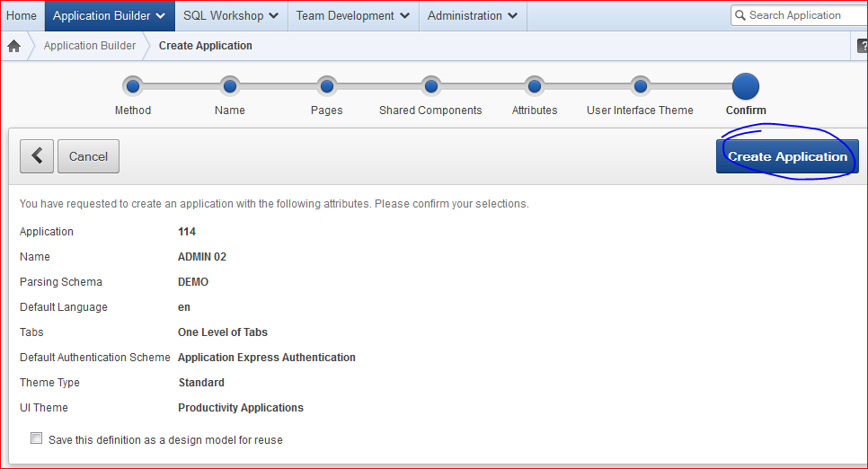Click the home icon in breadcrumb
This screenshot has height=469, width=868.
coord(13,46)
